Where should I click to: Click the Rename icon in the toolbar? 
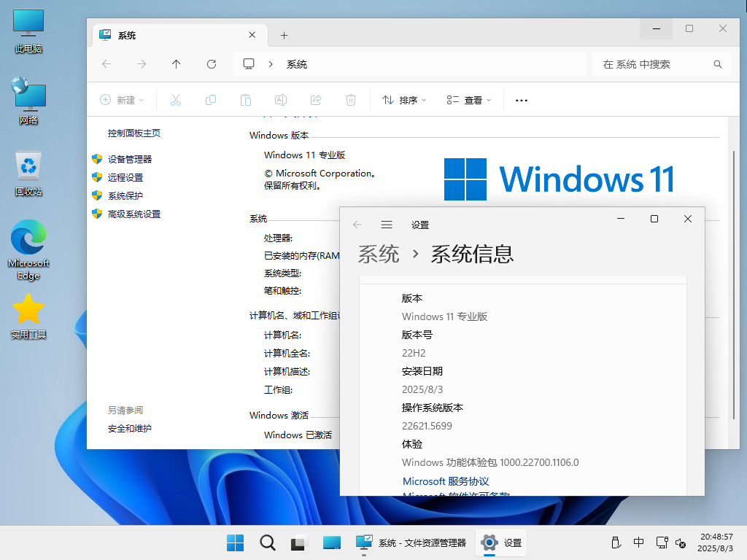[x=280, y=100]
